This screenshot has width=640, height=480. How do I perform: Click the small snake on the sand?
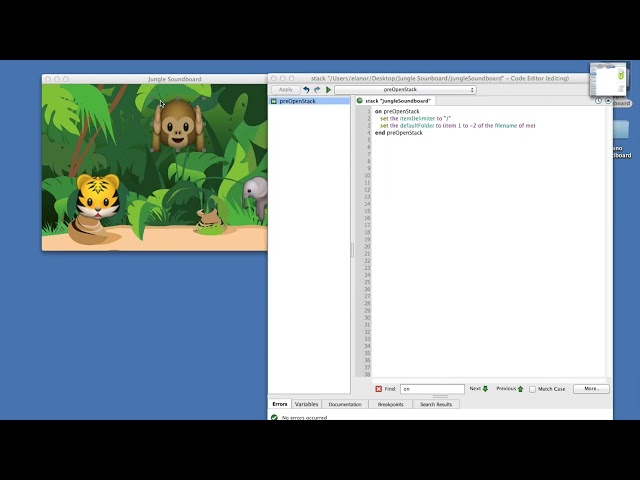pos(211,223)
